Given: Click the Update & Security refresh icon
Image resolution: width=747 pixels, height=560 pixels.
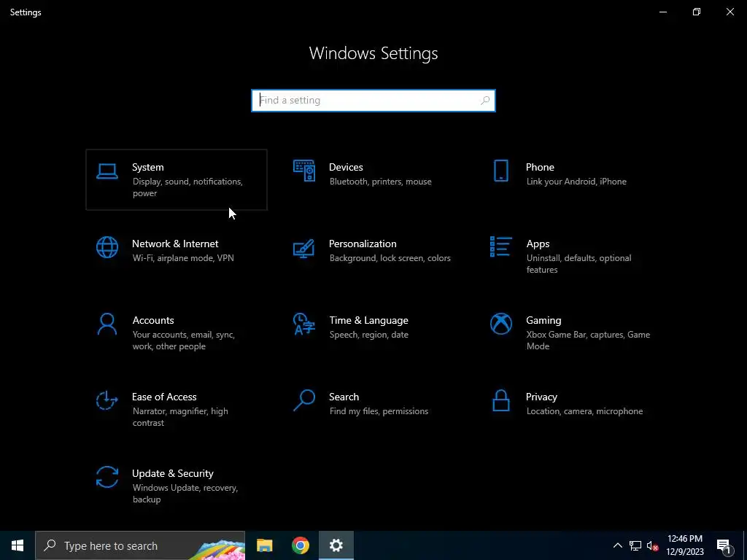Looking at the screenshot, I should 107,477.
